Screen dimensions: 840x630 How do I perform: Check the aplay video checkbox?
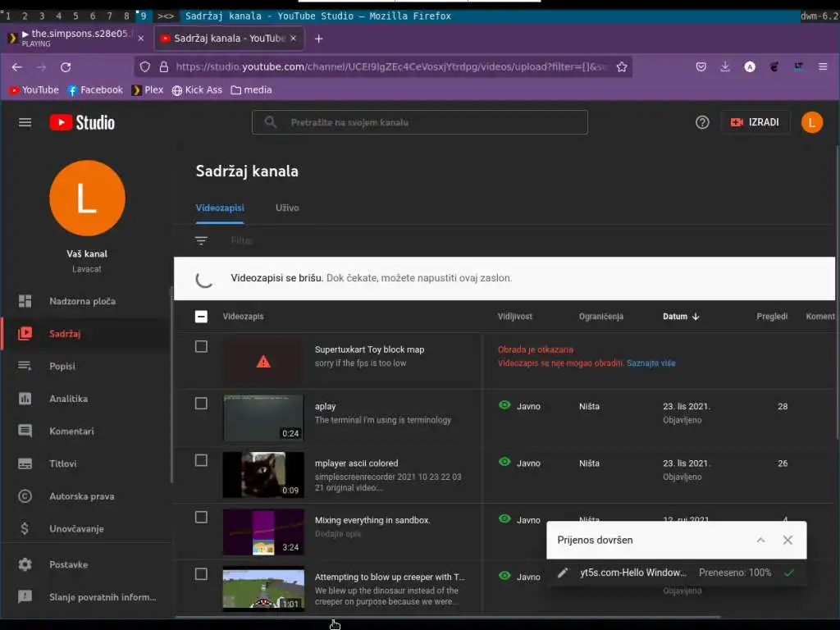[201, 404]
